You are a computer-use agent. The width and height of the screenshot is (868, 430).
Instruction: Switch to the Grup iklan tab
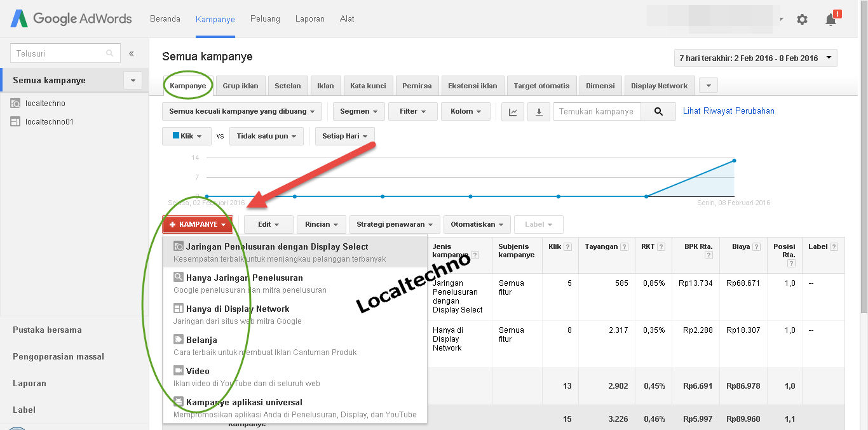(240, 86)
